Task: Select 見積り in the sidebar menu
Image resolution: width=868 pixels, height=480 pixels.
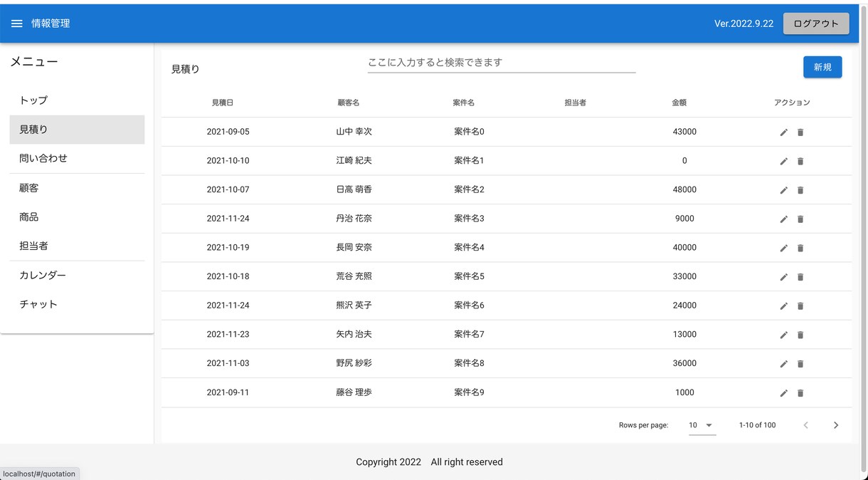Action: pos(77,130)
